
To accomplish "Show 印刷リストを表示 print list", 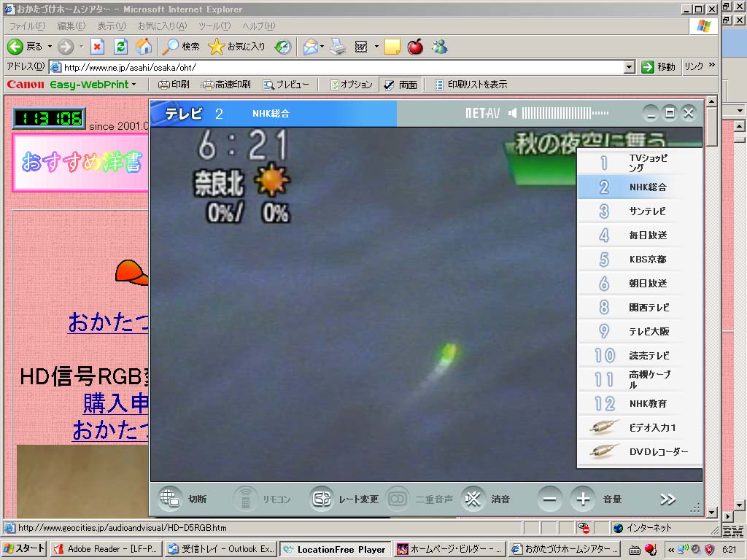I will coord(471,85).
